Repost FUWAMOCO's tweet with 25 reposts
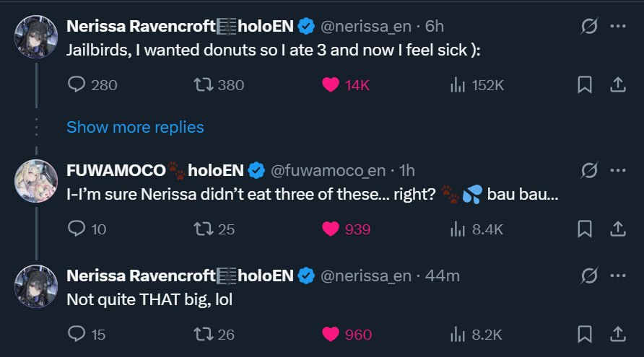The image size is (644, 357). pyautogui.click(x=203, y=229)
